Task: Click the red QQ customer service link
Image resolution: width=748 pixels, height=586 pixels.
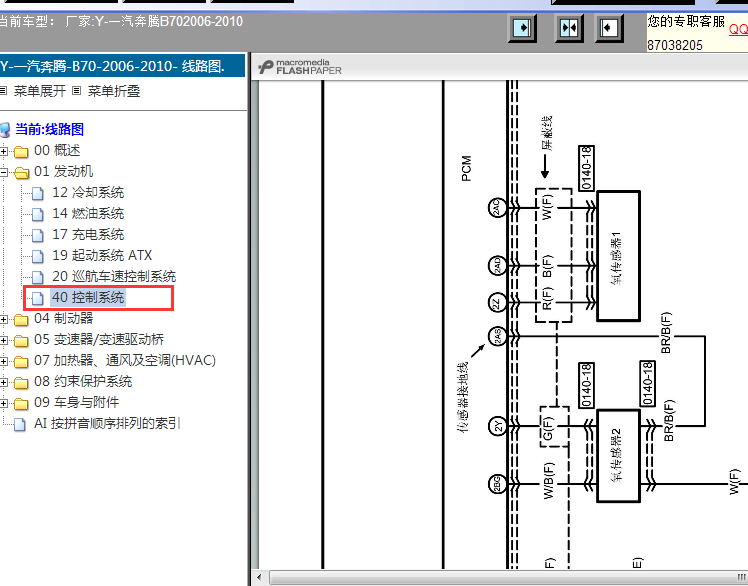Action: 738,29
